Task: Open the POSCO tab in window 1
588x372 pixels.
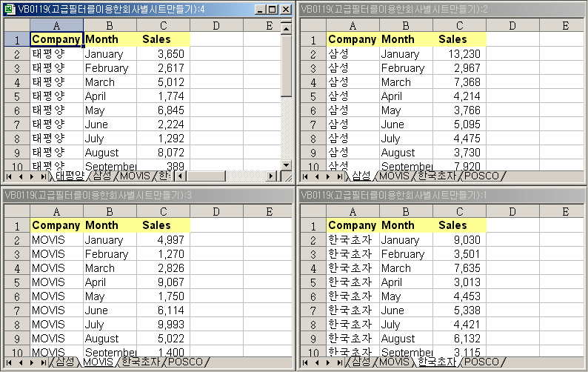Action: pyautogui.click(x=482, y=362)
